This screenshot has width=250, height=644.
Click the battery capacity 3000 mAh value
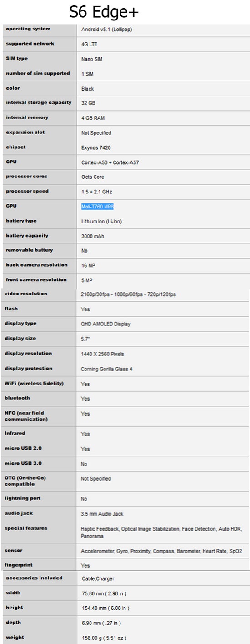[93, 236]
